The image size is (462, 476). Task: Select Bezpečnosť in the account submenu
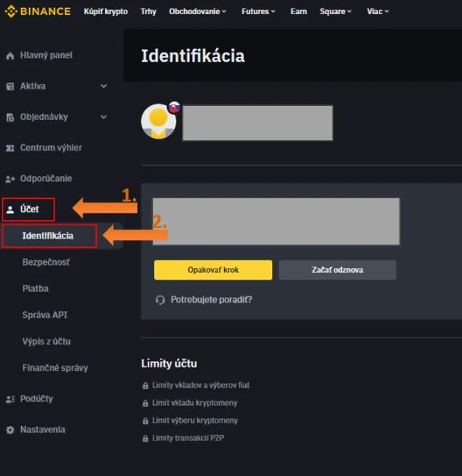coord(46,262)
